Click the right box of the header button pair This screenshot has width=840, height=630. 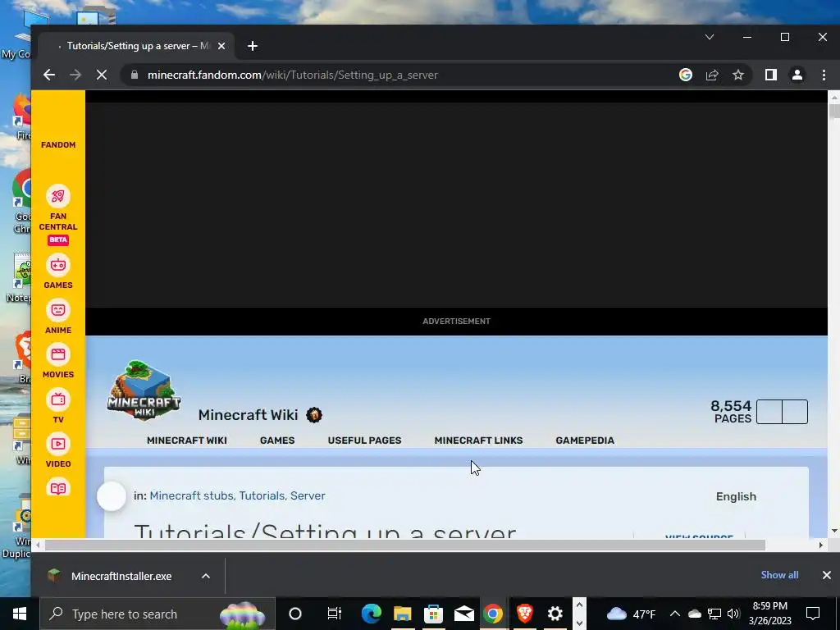tap(795, 412)
